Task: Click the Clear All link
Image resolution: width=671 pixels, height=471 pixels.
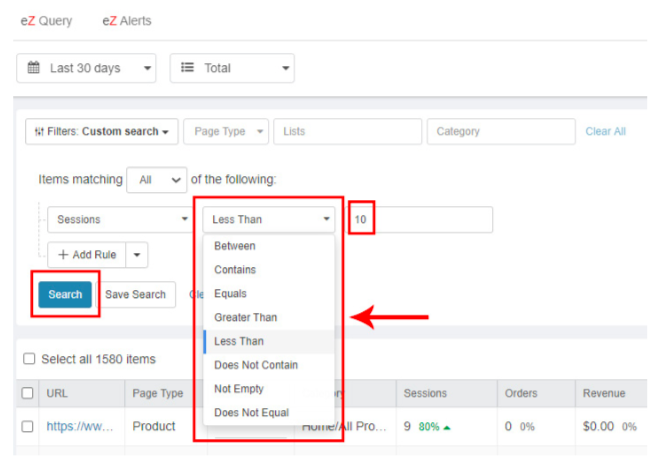Action: 606,131
